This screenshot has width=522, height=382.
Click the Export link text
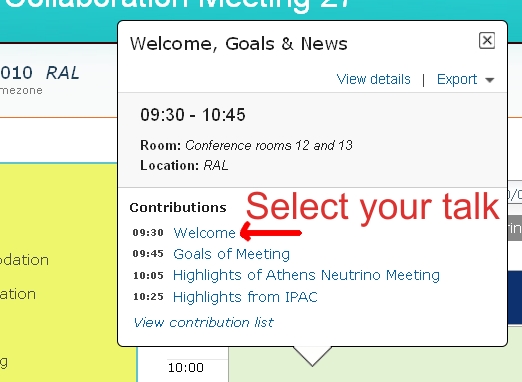pos(457,79)
